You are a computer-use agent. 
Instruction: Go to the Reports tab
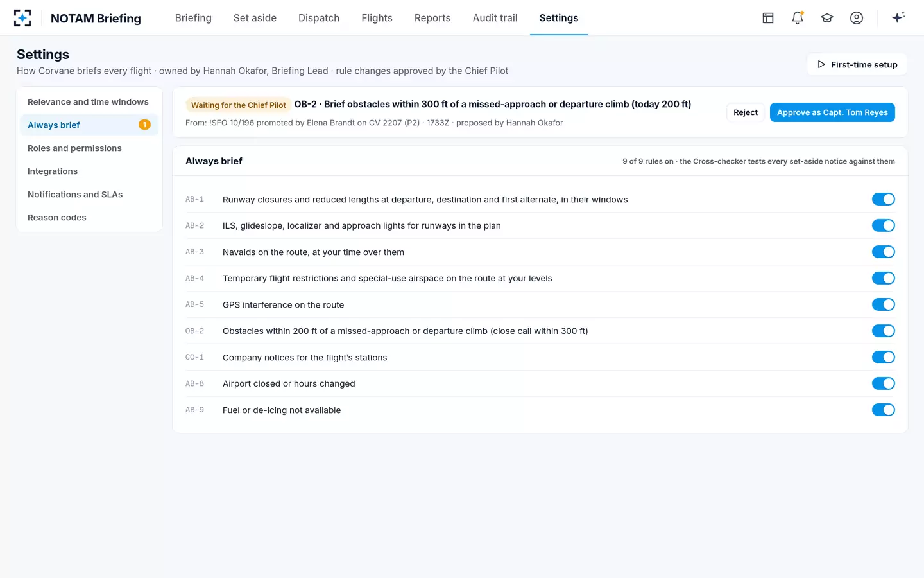(x=432, y=18)
